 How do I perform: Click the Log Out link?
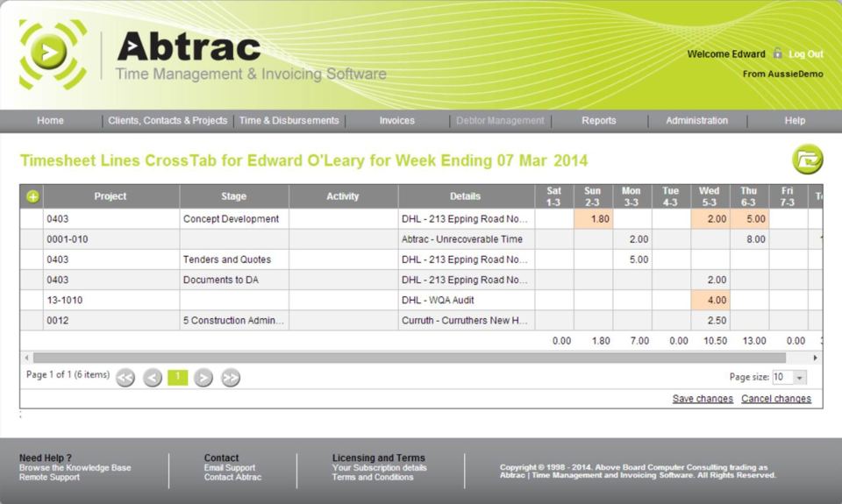click(x=805, y=54)
